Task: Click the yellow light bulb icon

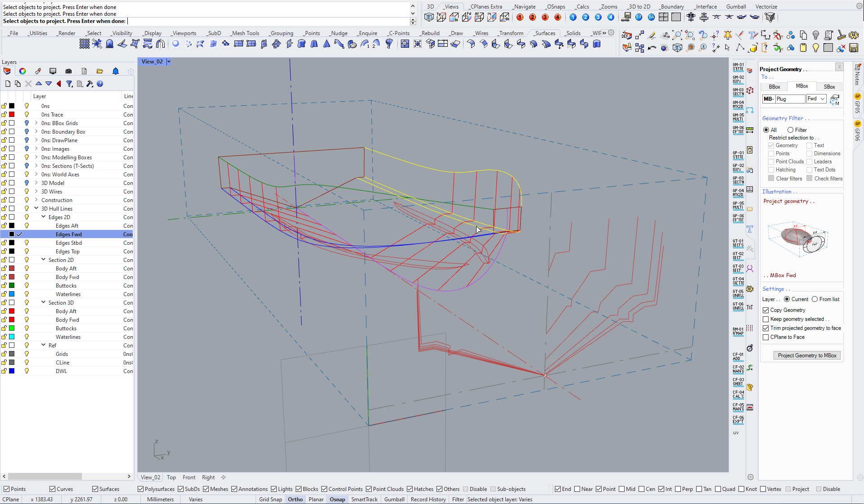Action: pyautogui.click(x=816, y=48)
